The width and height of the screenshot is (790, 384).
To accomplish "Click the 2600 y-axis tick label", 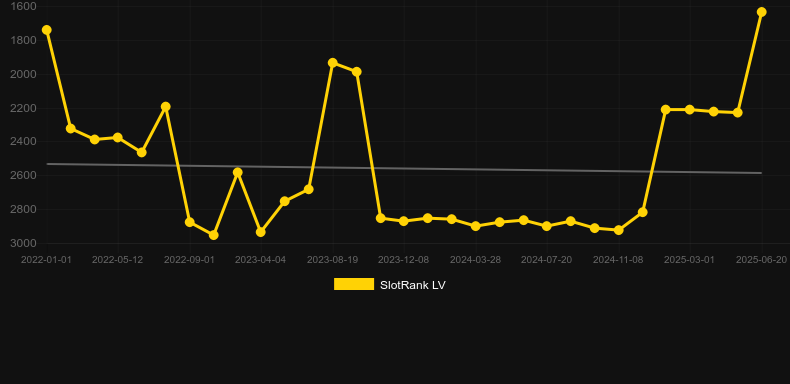I will pos(23,175).
